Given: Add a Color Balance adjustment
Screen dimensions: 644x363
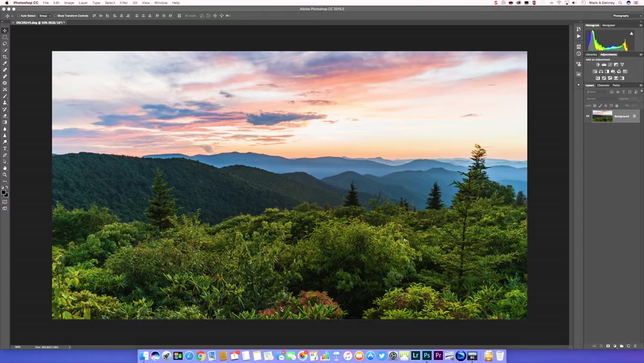Looking at the screenshot, I should [x=601, y=71].
